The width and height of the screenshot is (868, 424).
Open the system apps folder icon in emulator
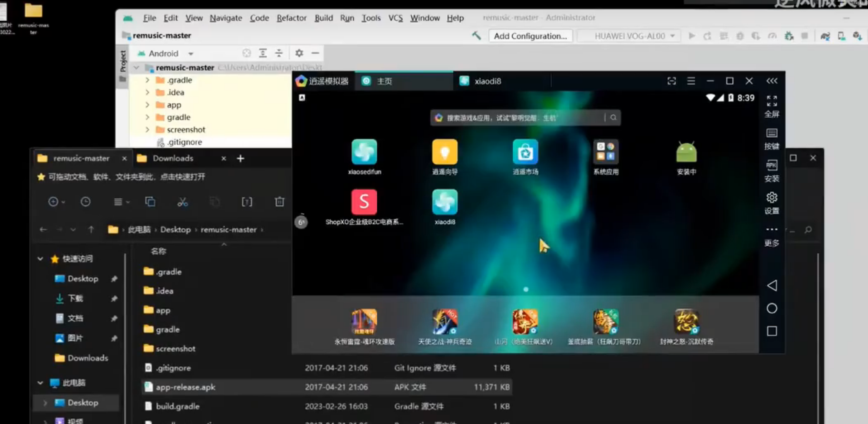(606, 152)
